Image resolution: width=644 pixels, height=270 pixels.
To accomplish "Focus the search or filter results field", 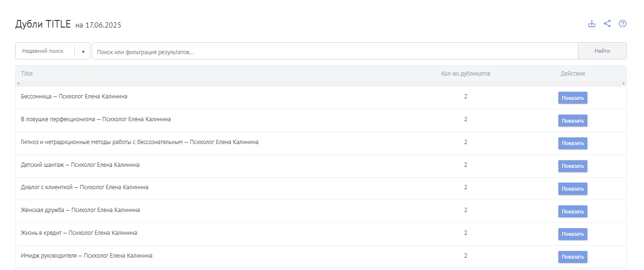I will coord(335,51).
